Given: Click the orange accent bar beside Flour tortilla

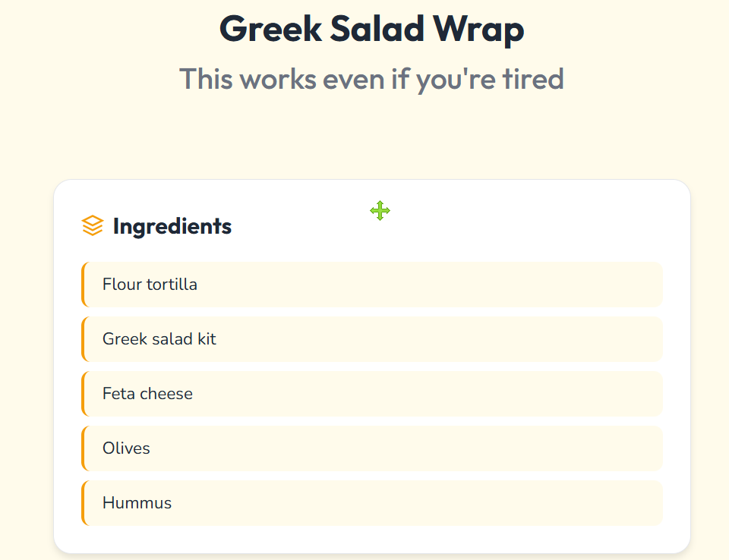Looking at the screenshot, I should point(84,285).
